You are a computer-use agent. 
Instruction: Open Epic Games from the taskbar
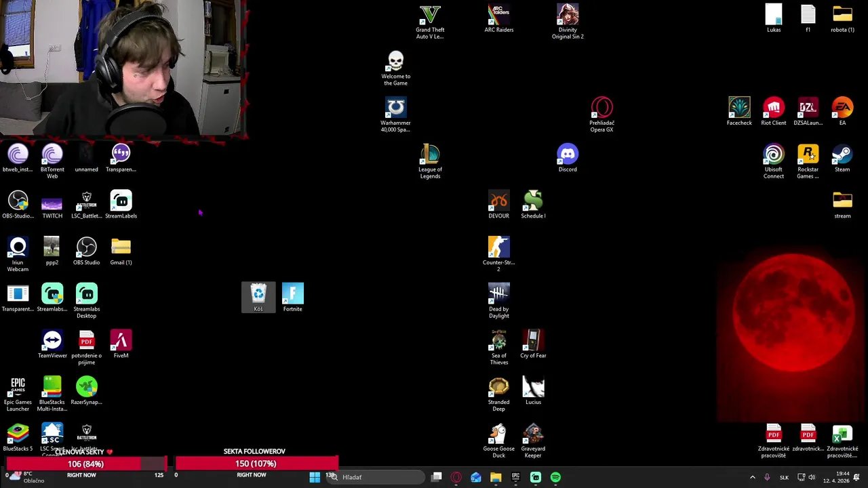(516, 477)
